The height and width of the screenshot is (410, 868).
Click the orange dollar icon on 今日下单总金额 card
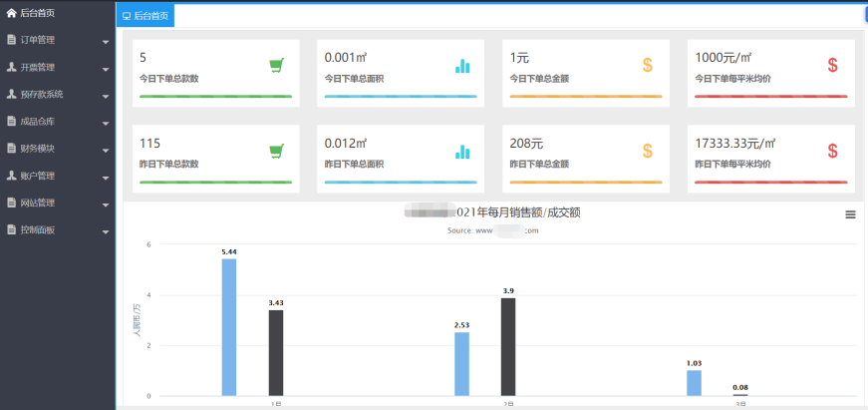click(648, 66)
